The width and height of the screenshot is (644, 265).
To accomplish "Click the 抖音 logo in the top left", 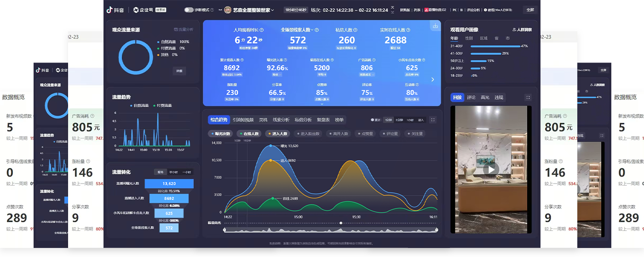I will click(x=116, y=10).
